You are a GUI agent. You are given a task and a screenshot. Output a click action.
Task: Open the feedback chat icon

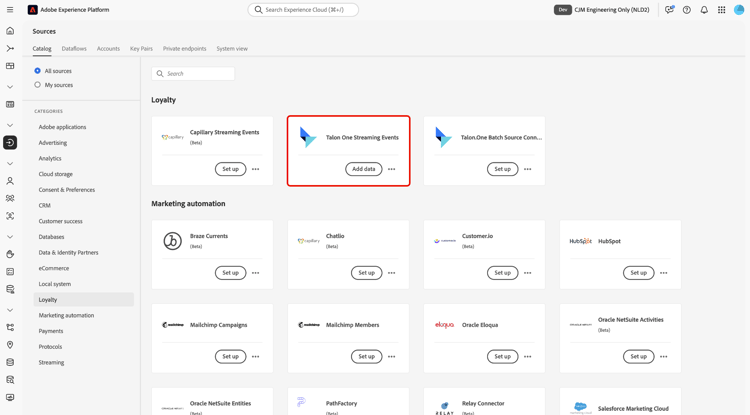tap(669, 10)
